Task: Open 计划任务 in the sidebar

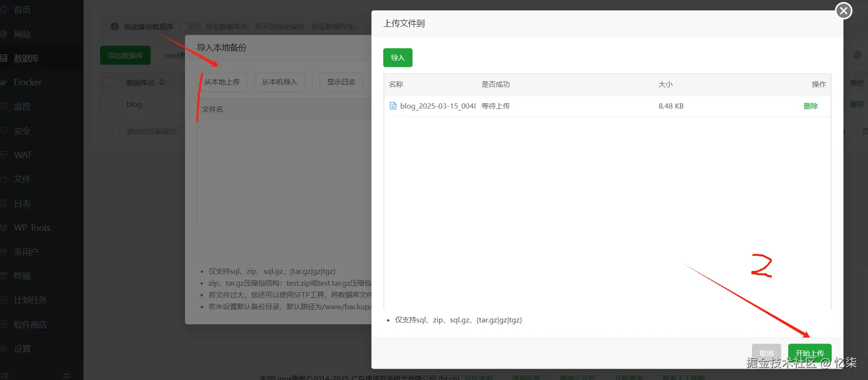Action: pos(30,300)
